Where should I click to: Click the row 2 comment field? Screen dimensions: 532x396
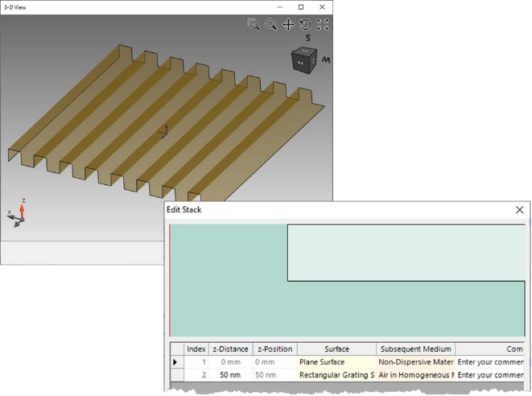pos(490,375)
